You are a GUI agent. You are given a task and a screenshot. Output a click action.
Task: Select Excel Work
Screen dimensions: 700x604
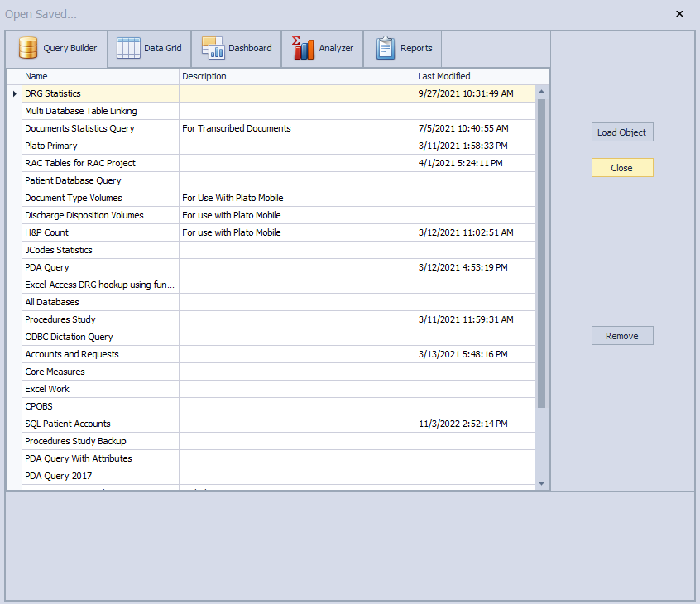click(x=278, y=389)
